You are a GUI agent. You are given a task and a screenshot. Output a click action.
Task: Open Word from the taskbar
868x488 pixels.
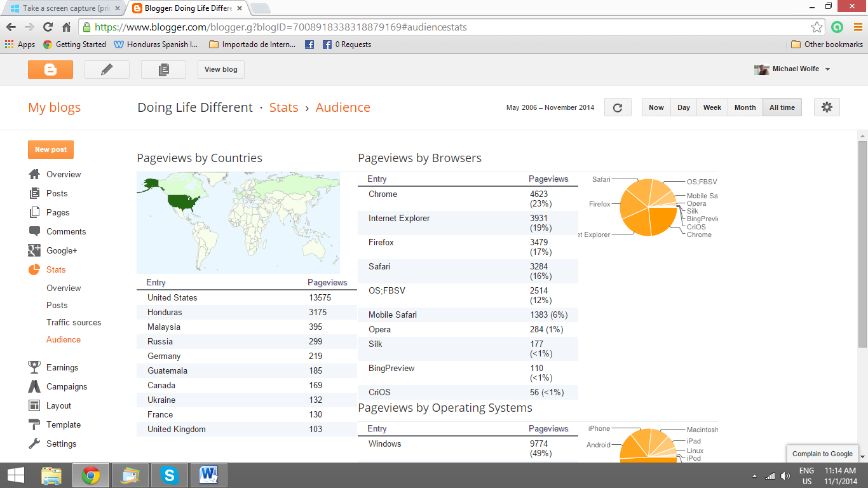coord(208,475)
